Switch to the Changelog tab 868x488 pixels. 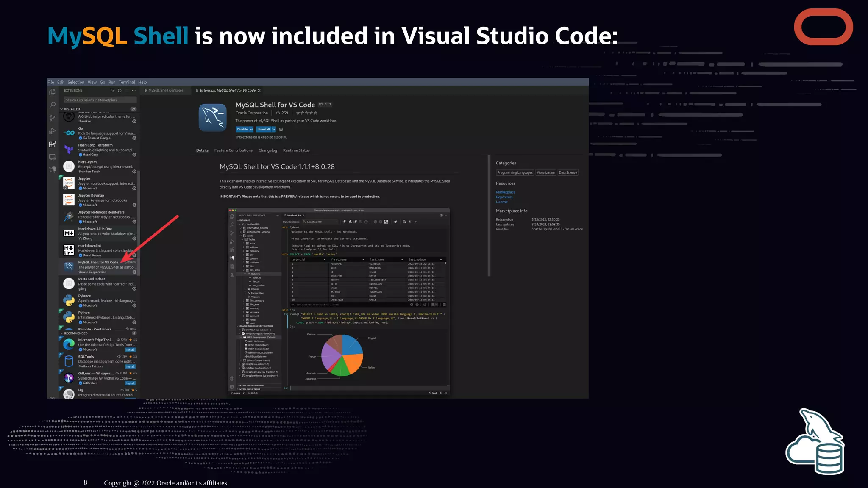click(x=268, y=150)
